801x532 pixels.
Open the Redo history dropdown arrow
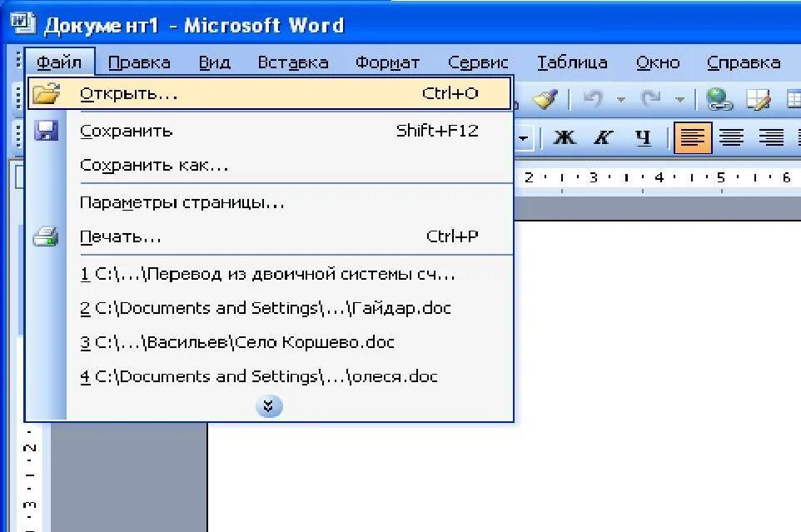click(680, 99)
